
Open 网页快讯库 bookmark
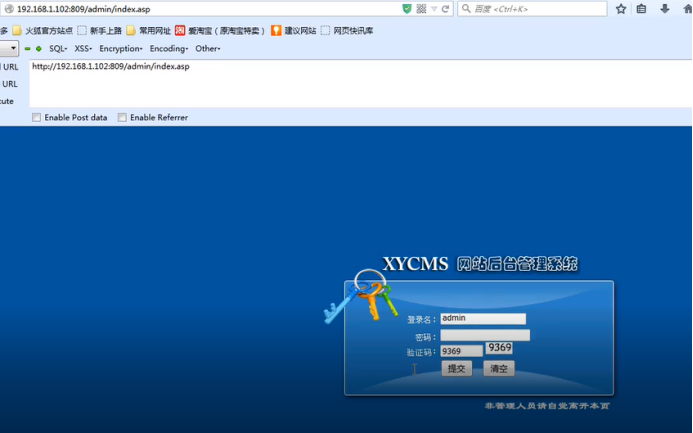pos(347,30)
